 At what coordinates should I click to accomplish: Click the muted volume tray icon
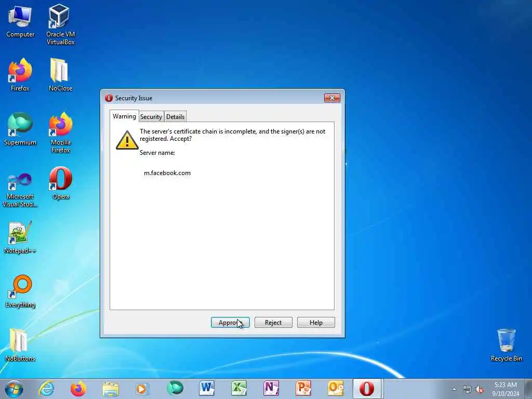point(480,390)
